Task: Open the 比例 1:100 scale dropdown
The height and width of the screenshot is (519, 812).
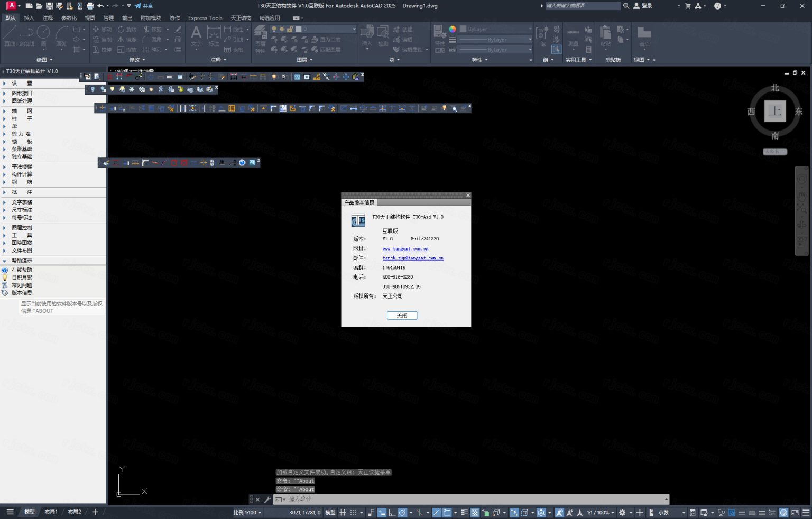Action: (247, 513)
